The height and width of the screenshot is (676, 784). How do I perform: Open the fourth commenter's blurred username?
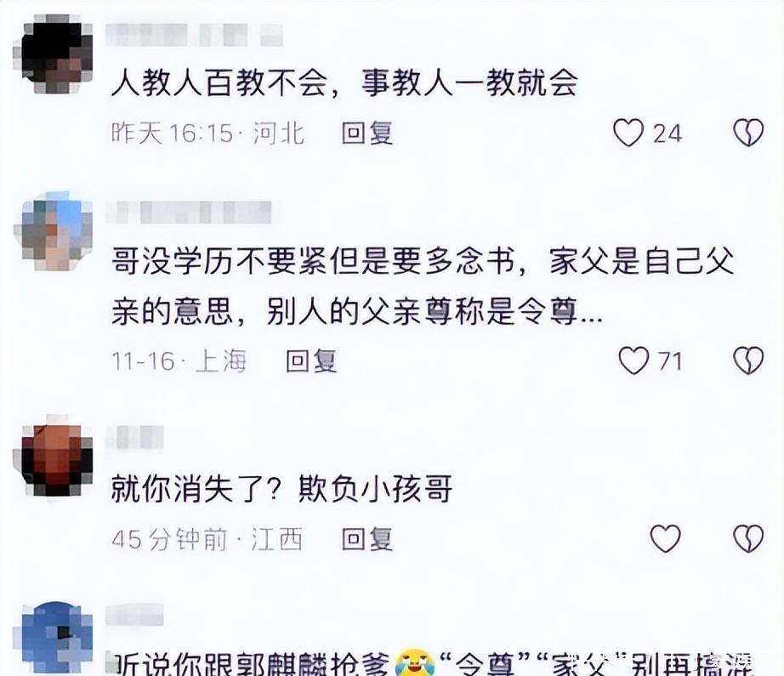[x=135, y=615]
